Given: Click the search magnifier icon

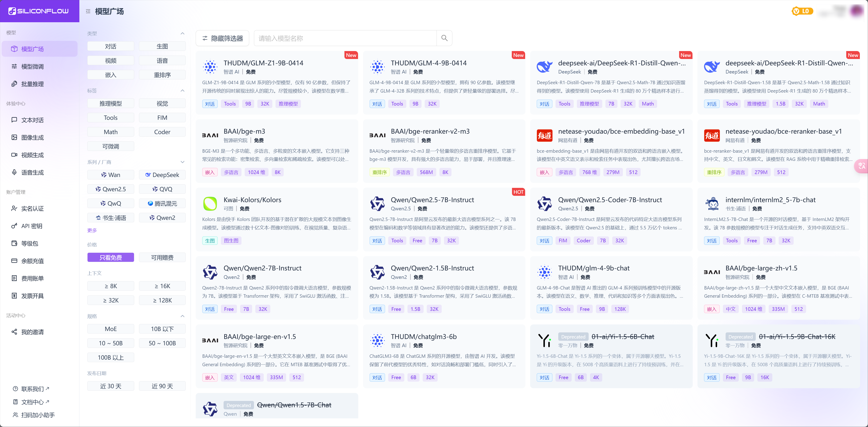Looking at the screenshot, I should pos(444,38).
